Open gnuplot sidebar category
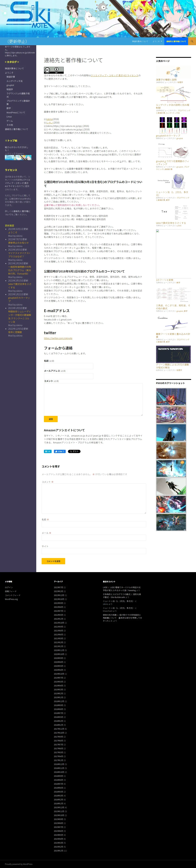 click(10, 85)
